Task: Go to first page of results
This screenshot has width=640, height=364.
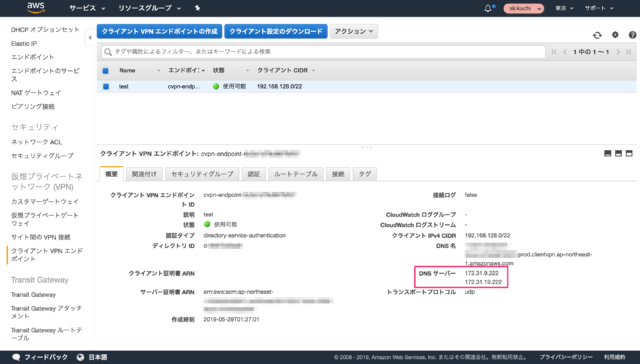Action: [554, 52]
